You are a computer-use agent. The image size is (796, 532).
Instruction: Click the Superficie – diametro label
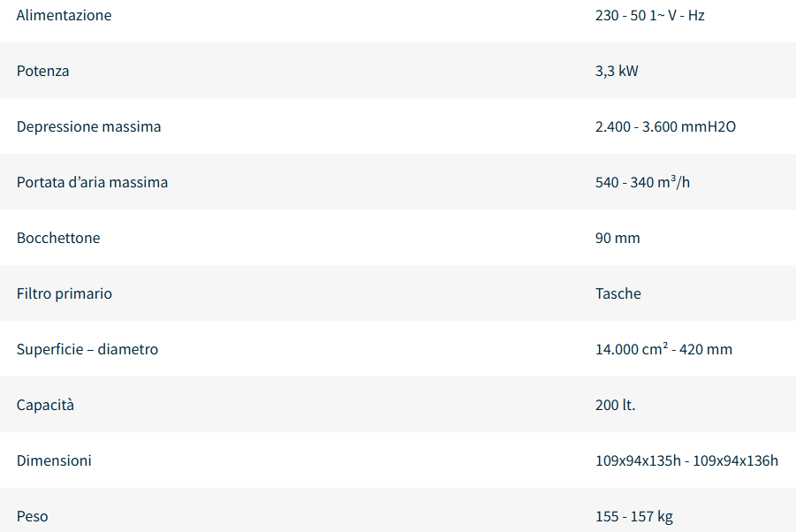coord(87,350)
